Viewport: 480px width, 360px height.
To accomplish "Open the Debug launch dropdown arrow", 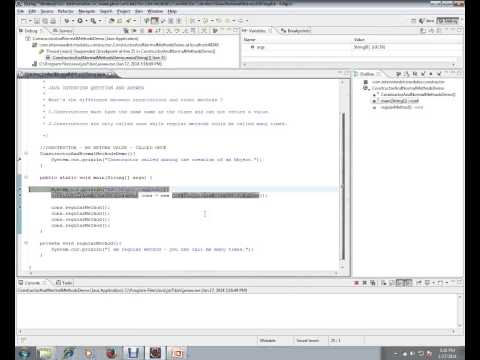I will 72,21.
